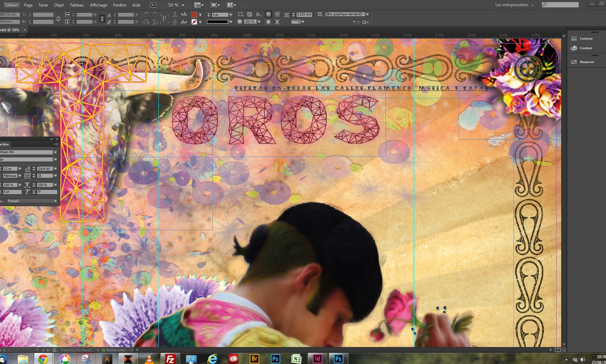Open Les indispensables workspace switcher
606x364 pixels.
pos(514,5)
